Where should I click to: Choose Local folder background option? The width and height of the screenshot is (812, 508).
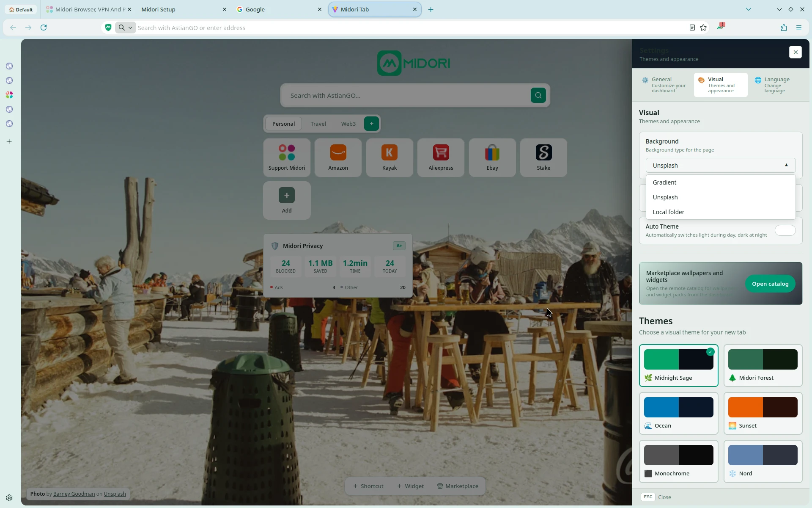(720, 212)
